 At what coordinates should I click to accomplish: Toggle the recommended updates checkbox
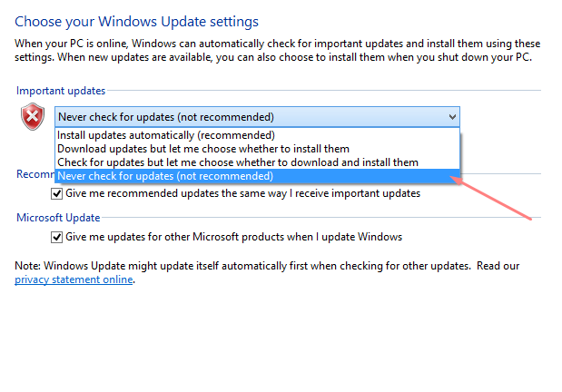tap(57, 193)
